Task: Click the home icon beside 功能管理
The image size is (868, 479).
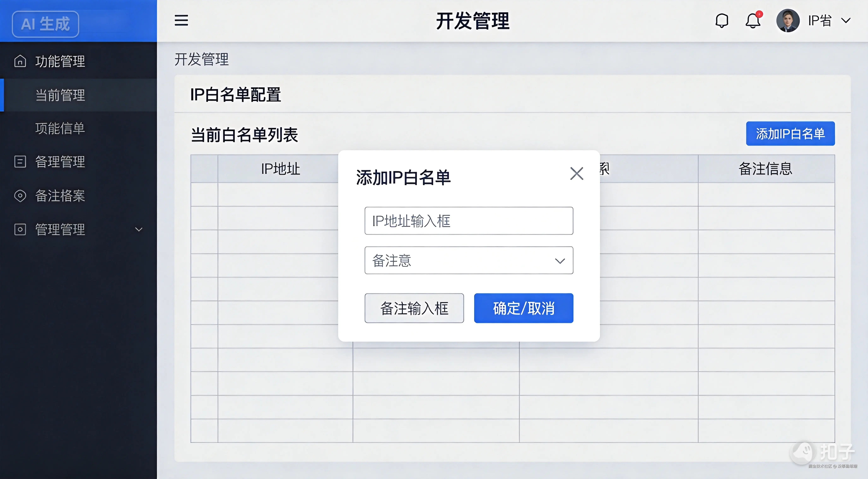Action: pos(20,61)
